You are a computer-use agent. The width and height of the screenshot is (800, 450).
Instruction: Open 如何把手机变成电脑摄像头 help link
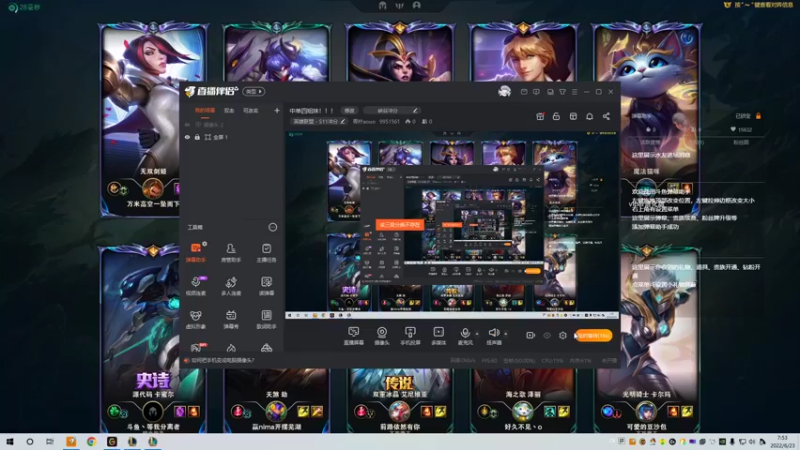click(222, 360)
